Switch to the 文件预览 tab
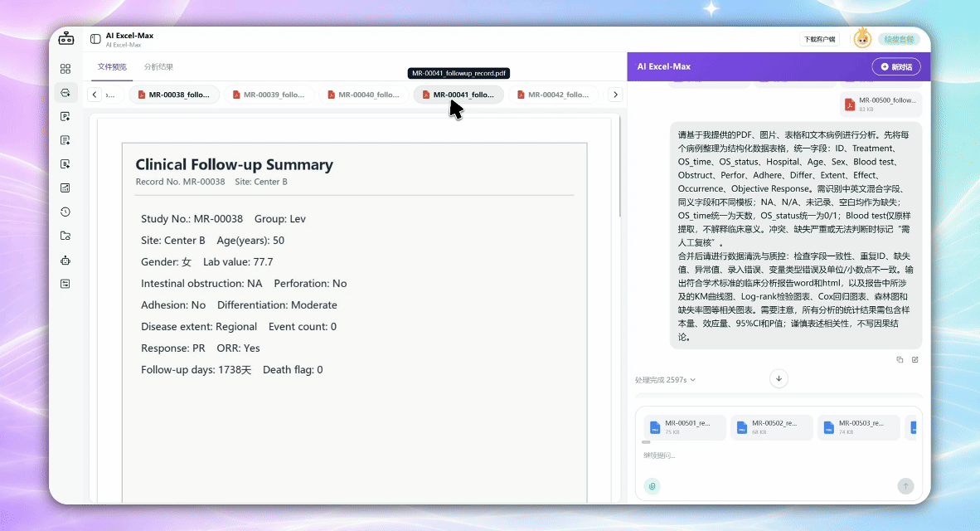The width and height of the screenshot is (980, 531). pyautogui.click(x=112, y=67)
